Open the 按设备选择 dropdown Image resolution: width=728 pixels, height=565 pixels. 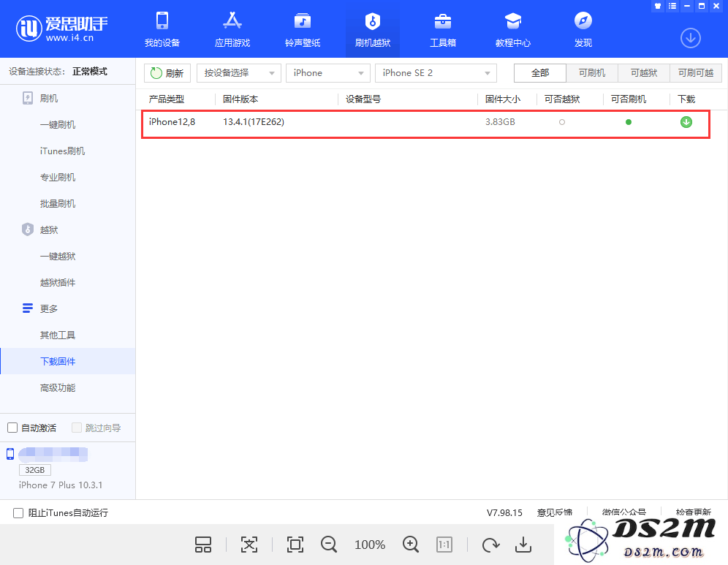coord(238,73)
